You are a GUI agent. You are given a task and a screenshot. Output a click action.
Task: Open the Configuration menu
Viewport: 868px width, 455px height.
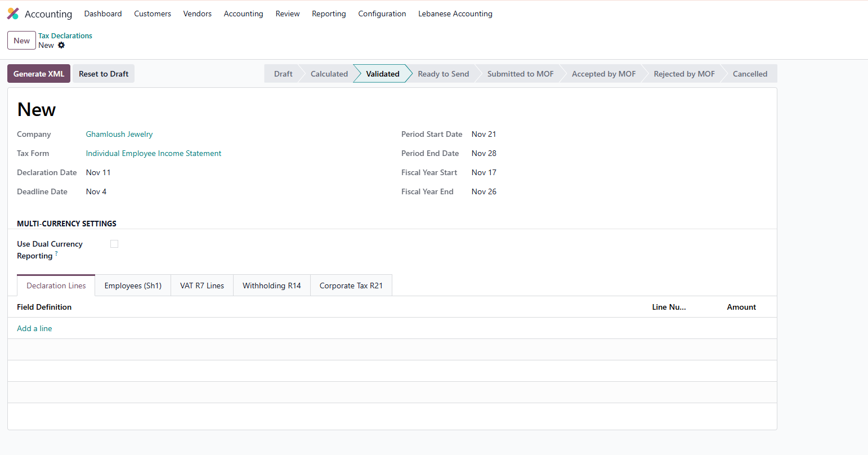click(382, 14)
